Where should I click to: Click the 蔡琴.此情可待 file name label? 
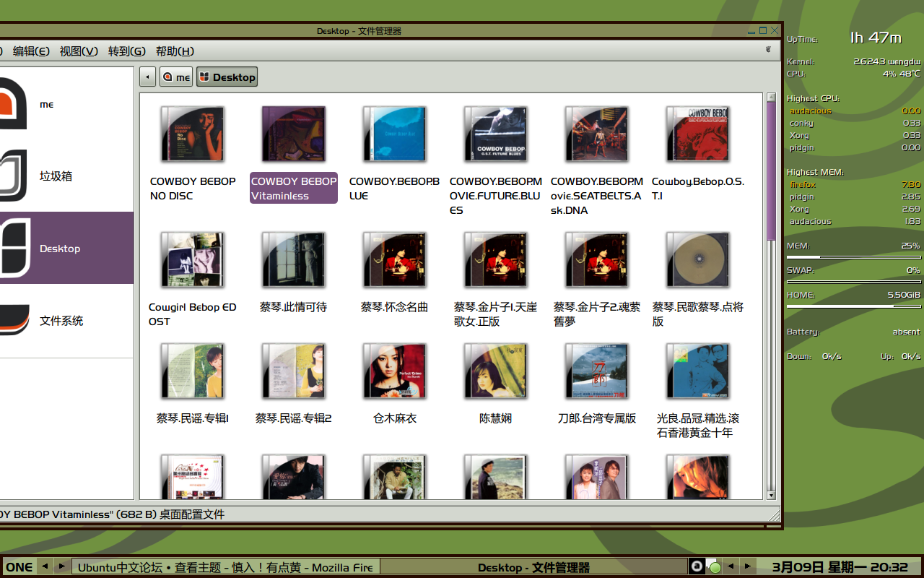pyautogui.click(x=293, y=307)
